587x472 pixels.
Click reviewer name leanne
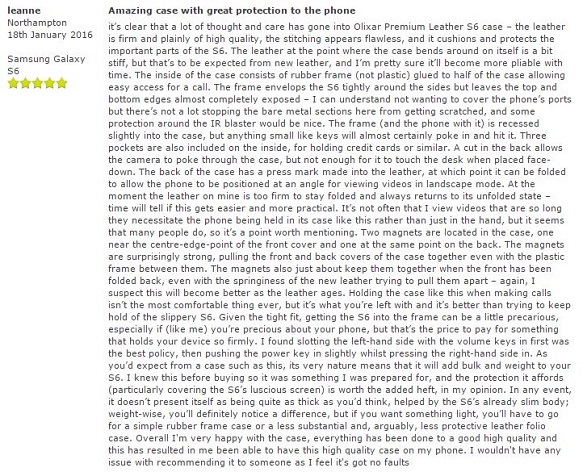pos(24,10)
